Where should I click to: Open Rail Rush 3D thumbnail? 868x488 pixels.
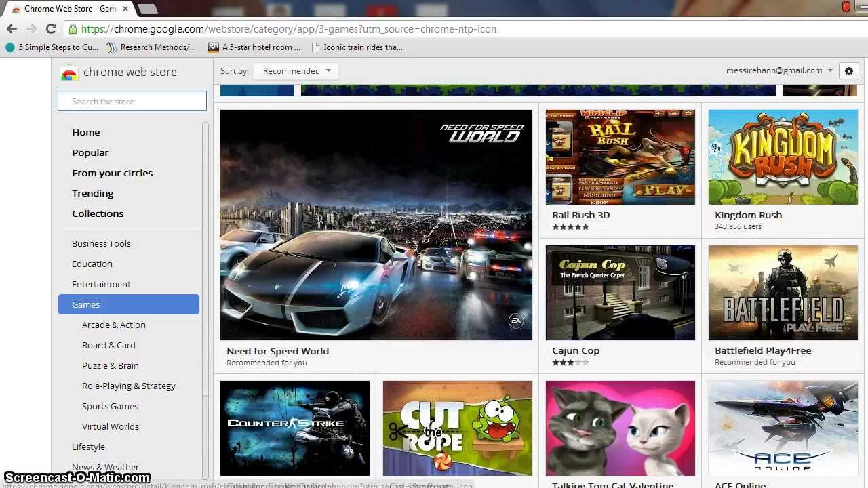[620, 157]
